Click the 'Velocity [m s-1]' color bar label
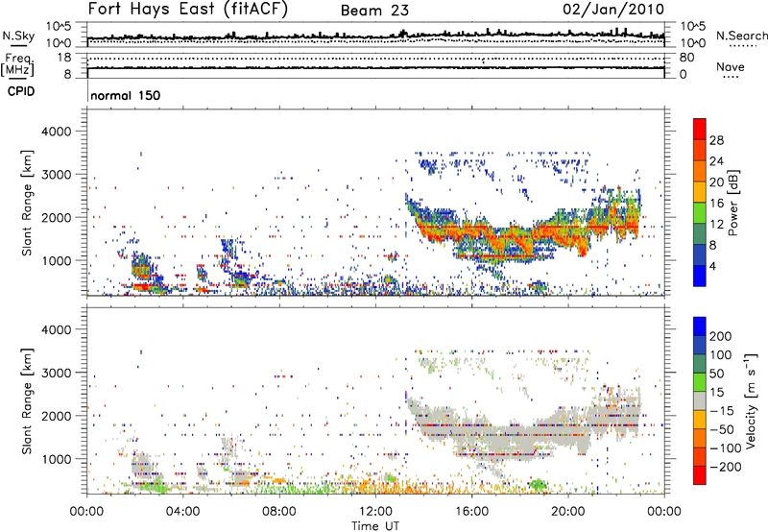 [x=752, y=400]
